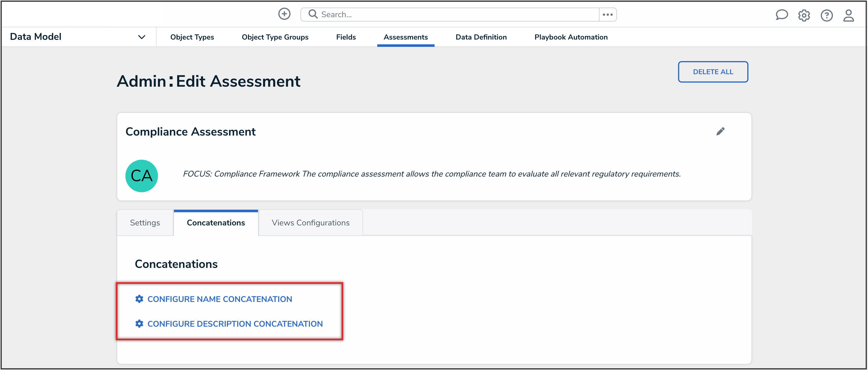
Task: Switch to Views Configurations tab
Action: point(310,223)
